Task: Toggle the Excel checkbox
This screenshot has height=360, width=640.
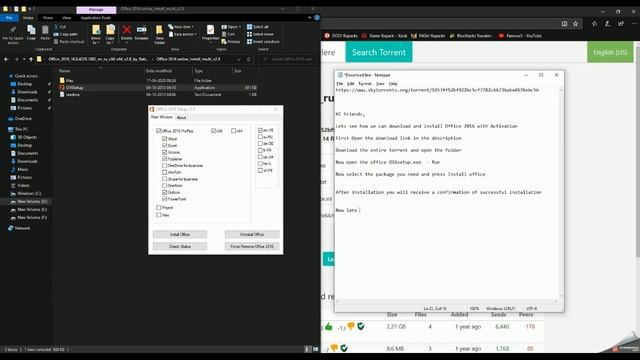Action: click(164, 145)
